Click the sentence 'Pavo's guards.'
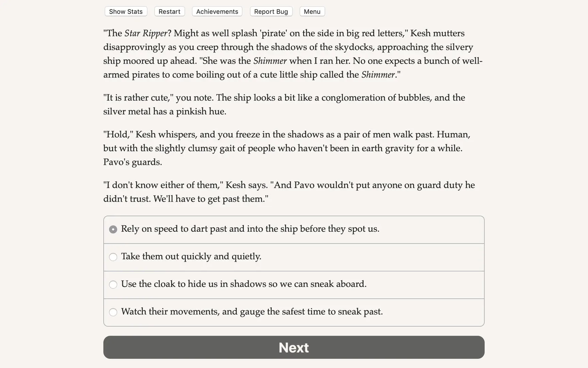588x368 pixels. [x=132, y=162]
